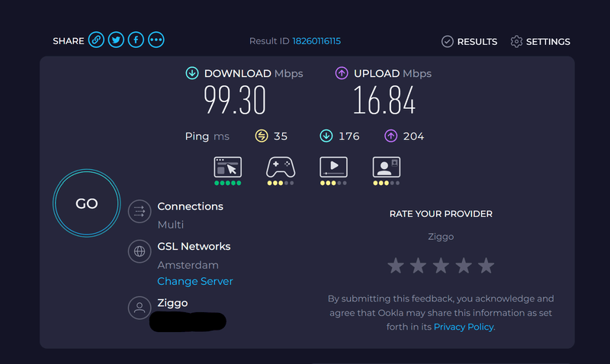Open the Settings menu
This screenshot has width=610, height=364.
click(x=541, y=42)
